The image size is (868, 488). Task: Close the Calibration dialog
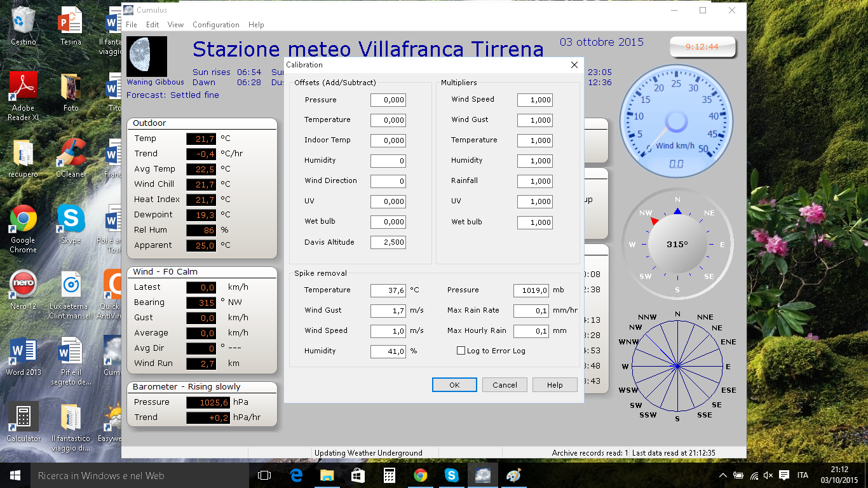(x=574, y=65)
